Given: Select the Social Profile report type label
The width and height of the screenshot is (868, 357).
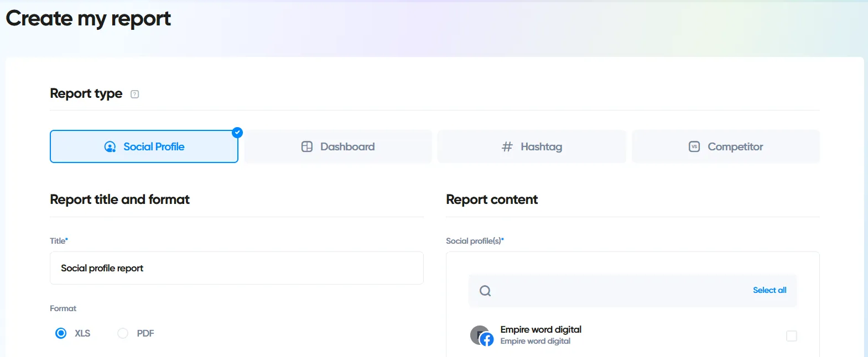Looking at the screenshot, I should pos(154,147).
